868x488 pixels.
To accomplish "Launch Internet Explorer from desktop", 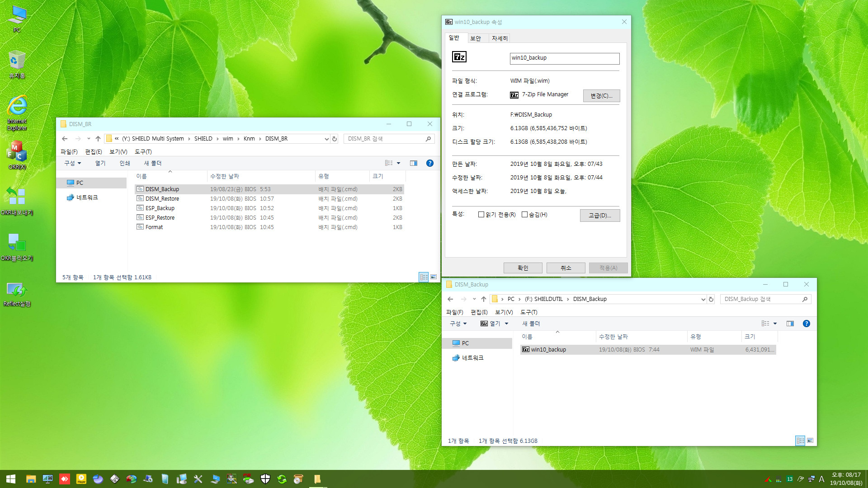I will (x=17, y=113).
